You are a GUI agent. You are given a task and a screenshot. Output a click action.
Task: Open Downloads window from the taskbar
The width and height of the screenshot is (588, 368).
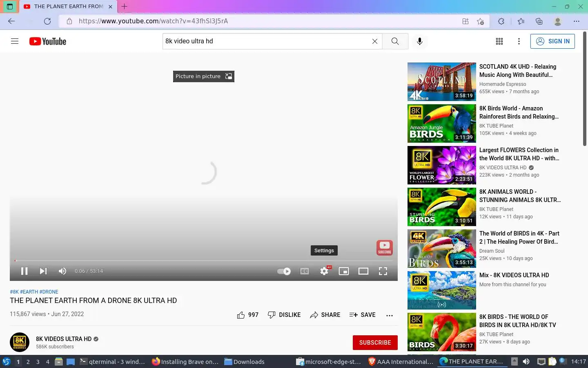244,361
